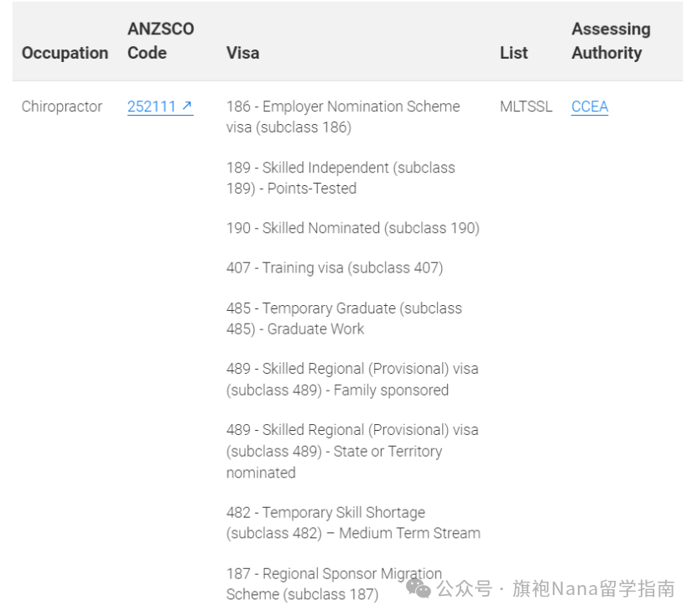Click the 407 Training visa entry
Viewport: 697px width, 616px height.
(335, 268)
